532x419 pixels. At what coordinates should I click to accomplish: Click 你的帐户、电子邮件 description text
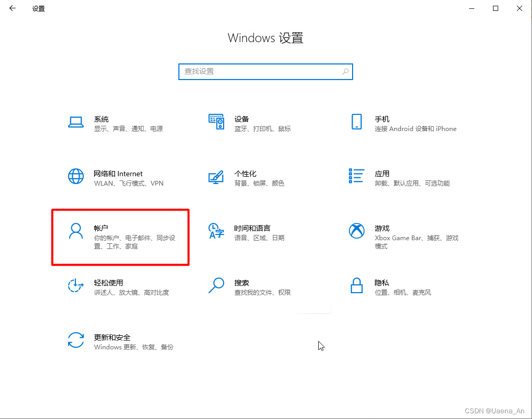click(135, 242)
